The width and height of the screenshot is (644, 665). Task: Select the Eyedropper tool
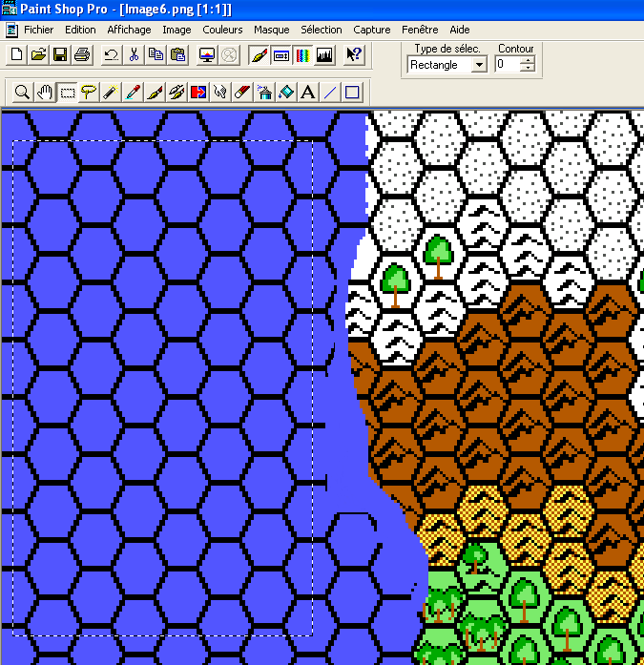click(x=133, y=92)
